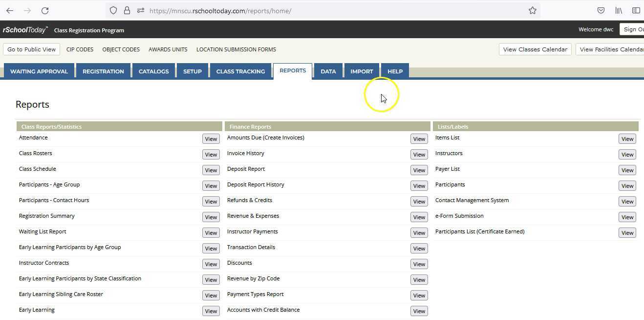The width and height of the screenshot is (644, 320).
Task: Bookmark this page with star icon
Action: [x=533, y=10]
